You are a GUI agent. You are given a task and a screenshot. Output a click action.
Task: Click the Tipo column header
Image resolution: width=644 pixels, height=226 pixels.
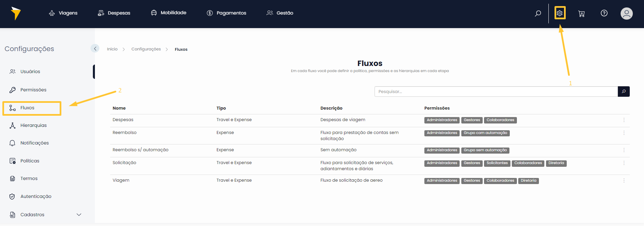[x=221, y=108]
